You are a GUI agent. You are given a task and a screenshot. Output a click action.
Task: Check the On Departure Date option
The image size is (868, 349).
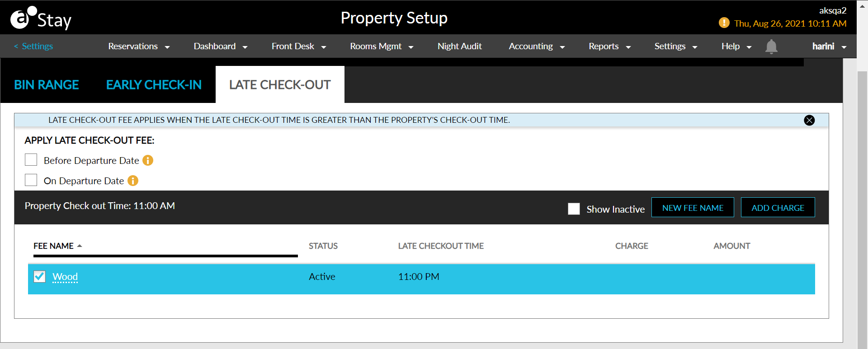[x=31, y=180]
